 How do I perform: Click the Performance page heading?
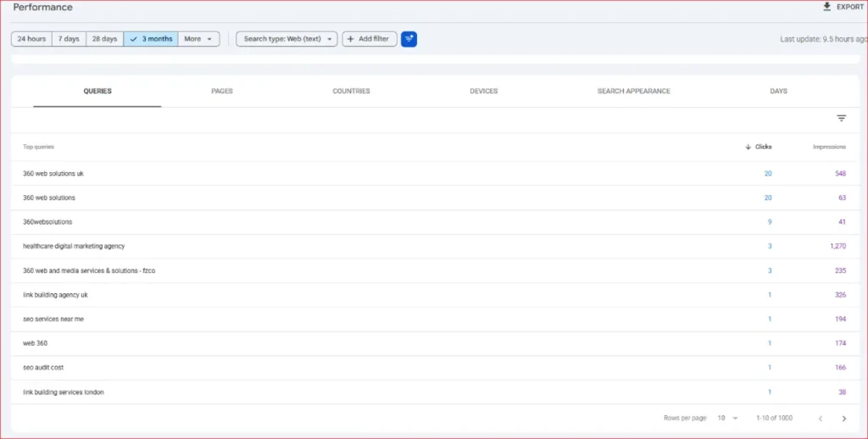(x=42, y=7)
